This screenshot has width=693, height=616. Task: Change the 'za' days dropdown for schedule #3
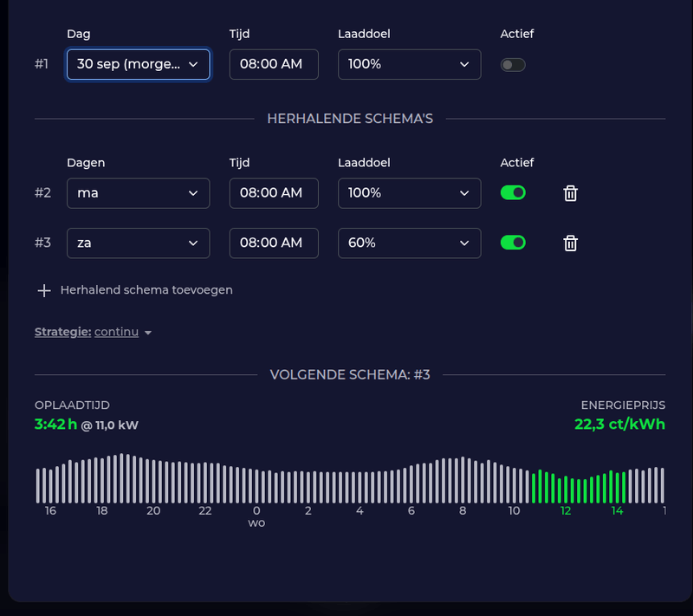point(139,243)
